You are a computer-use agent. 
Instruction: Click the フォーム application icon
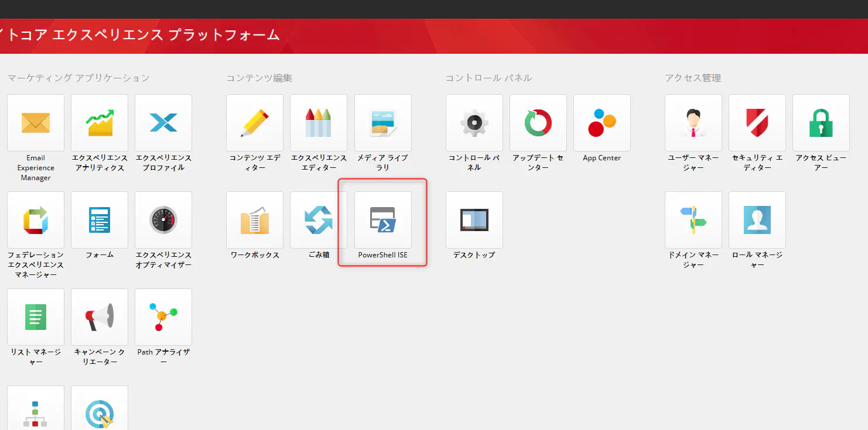(100, 220)
